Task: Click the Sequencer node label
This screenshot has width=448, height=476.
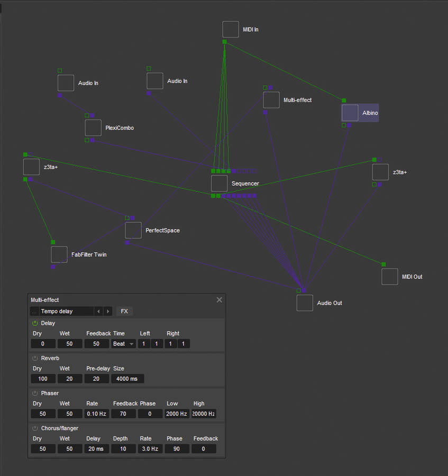Action: click(x=245, y=184)
